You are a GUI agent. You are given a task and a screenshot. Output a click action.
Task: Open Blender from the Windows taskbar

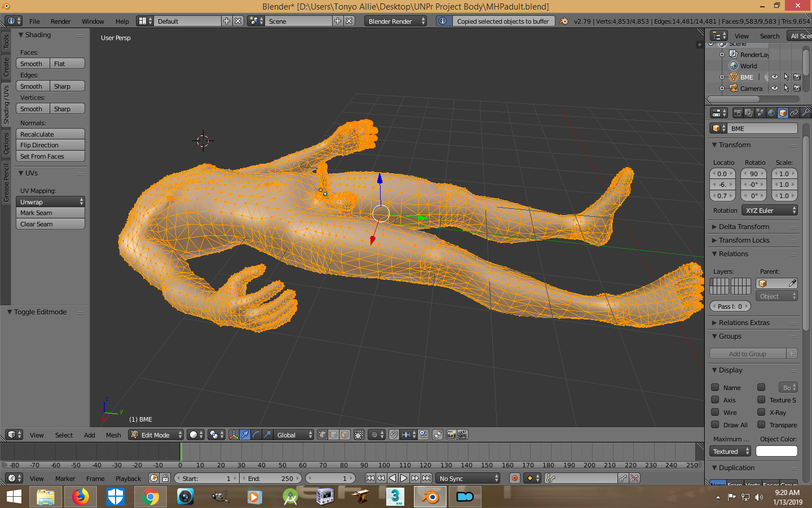(431, 497)
